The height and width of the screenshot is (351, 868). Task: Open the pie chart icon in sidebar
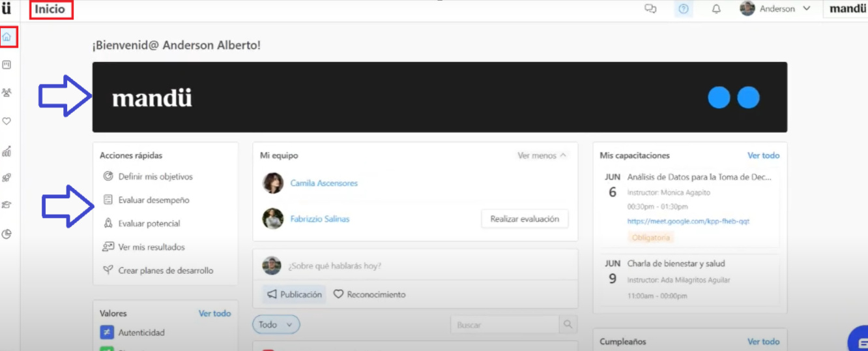click(x=7, y=234)
